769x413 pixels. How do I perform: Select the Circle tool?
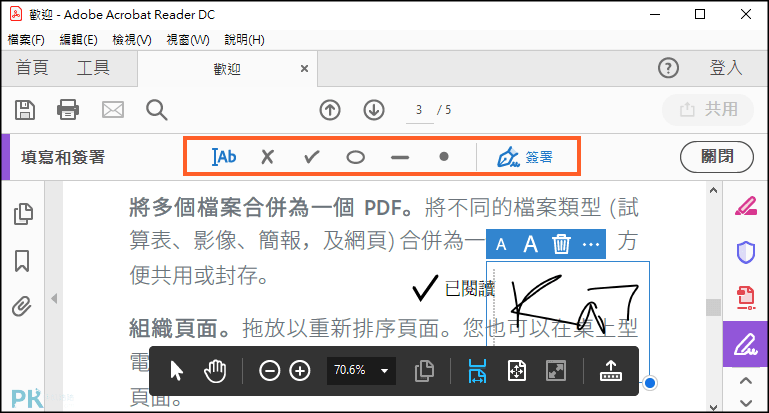[356, 157]
